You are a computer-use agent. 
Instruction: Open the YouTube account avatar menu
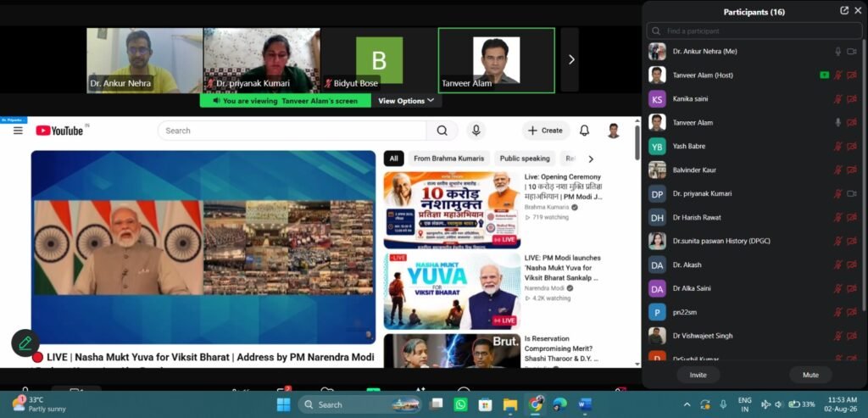[614, 131]
